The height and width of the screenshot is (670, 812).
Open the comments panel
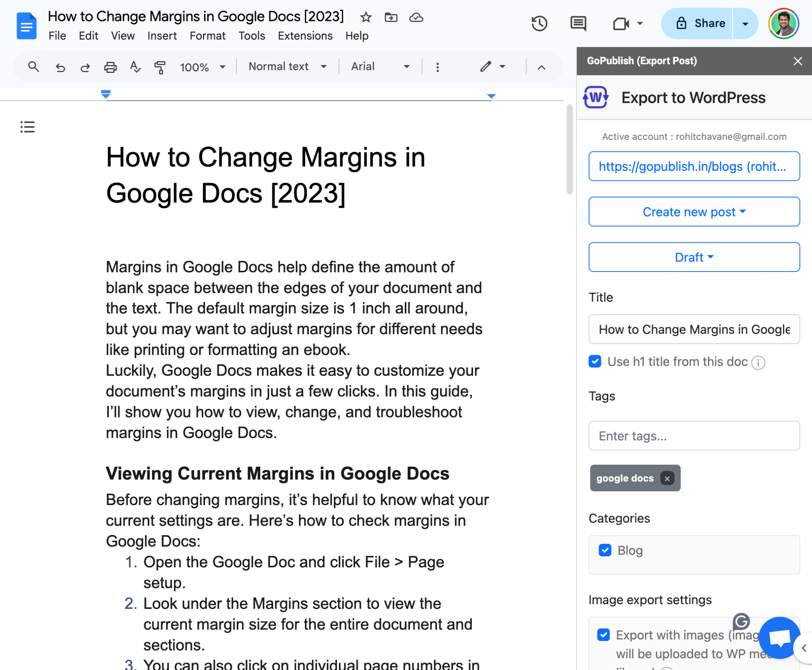pos(578,24)
